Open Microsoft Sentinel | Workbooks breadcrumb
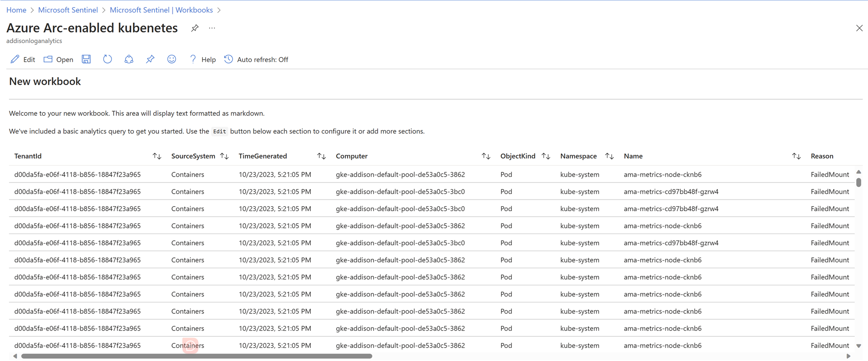 pyautogui.click(x=161, y=10)
